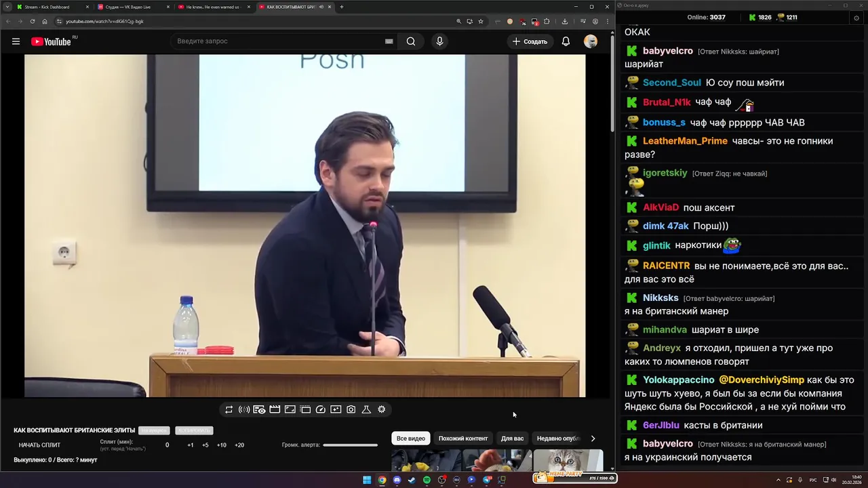Select the Похожий контент filter chip

[463, 439]
